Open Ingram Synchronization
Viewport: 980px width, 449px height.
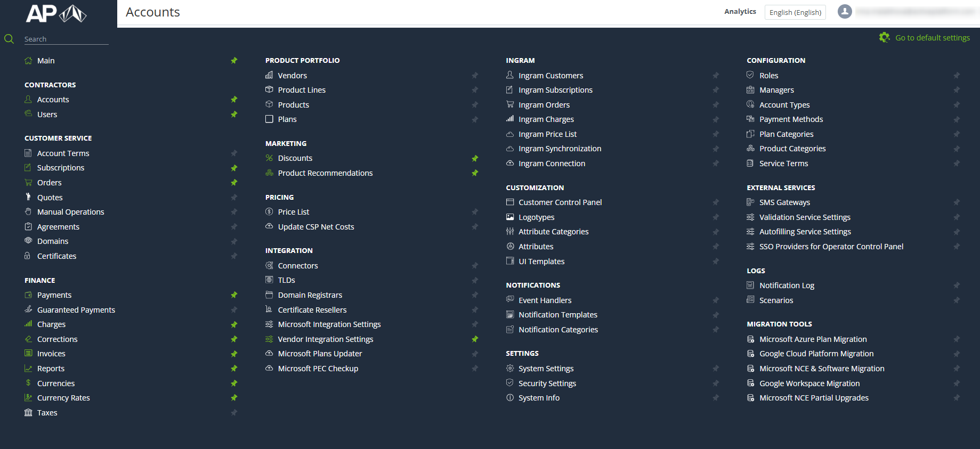(560, 149)
